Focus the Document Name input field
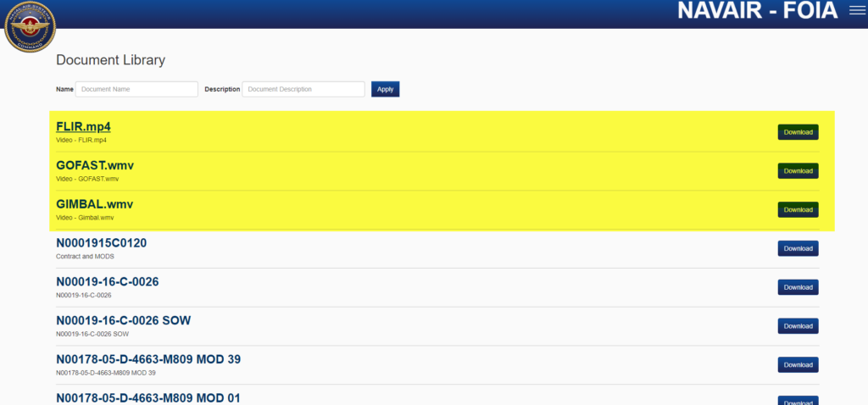Image resolution: width=868 pixels, height=405 pixels. click(x=136, y=89)
